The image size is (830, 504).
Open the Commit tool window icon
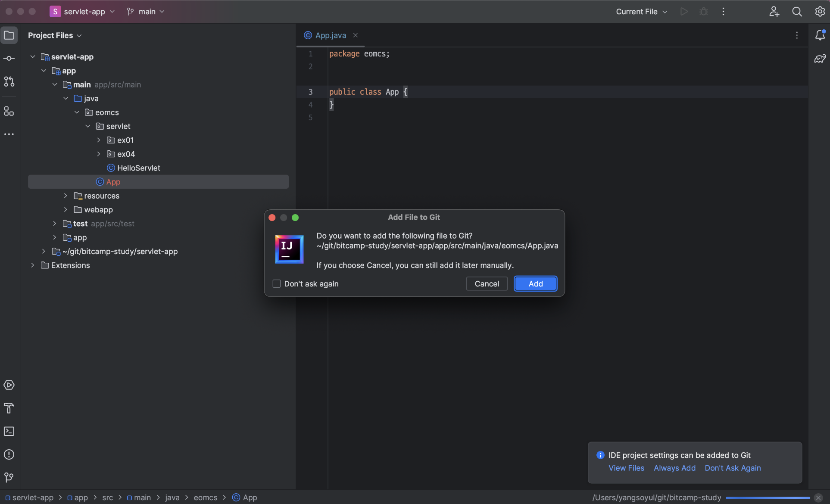pyautogui.click(x=9, y=58)
